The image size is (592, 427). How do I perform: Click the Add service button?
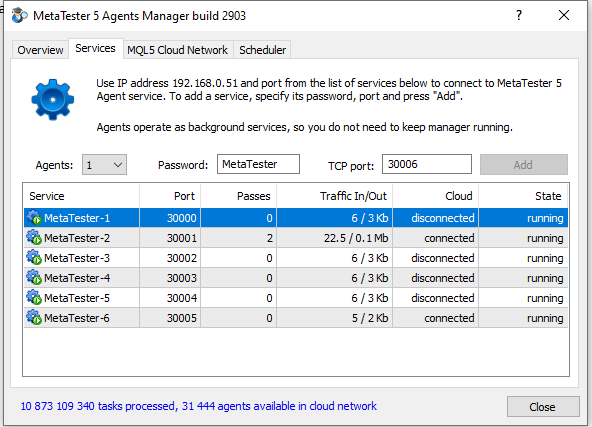(x=523, y=165)
